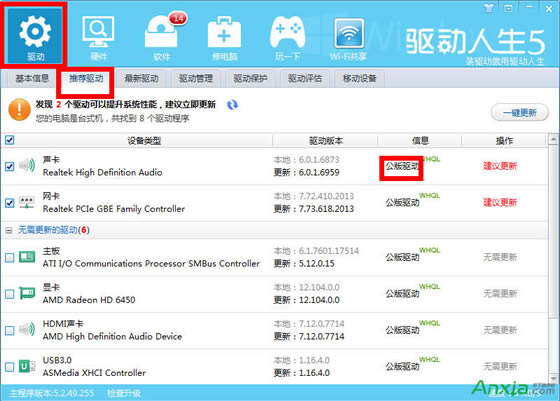The height and width of the screenshot is (401, 560).
Task: Click 检查升级 in the status bar
Action: (124, 394)
